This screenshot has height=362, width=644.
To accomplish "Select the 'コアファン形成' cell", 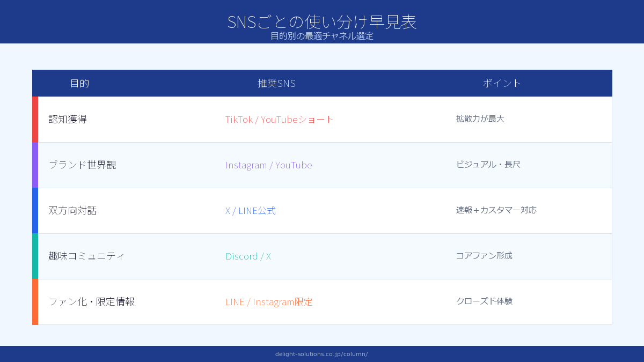I will pos(484,255).
